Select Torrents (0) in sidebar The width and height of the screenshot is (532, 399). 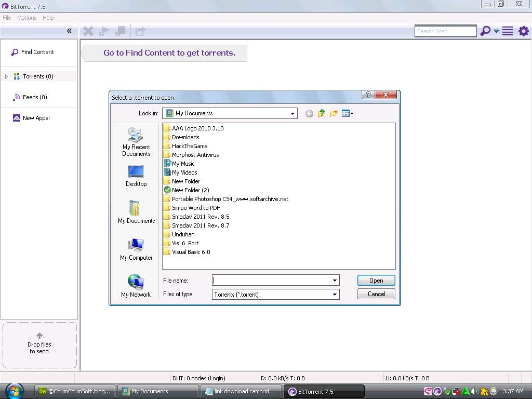click(x=38, y=76)
